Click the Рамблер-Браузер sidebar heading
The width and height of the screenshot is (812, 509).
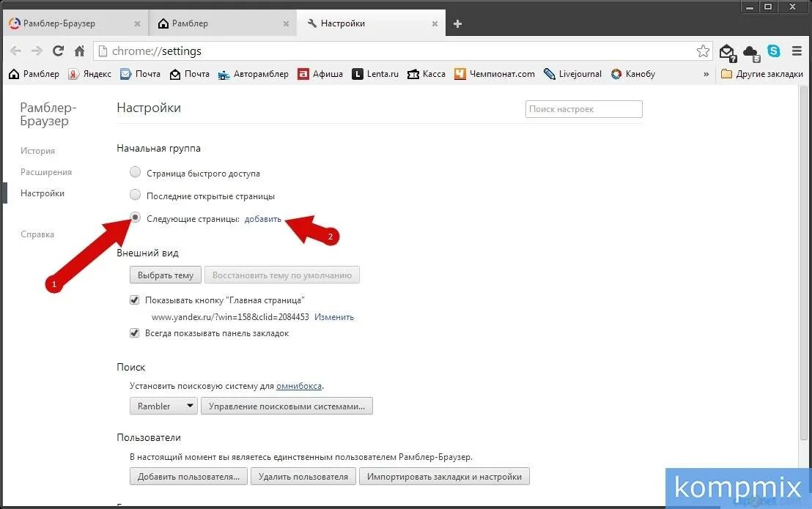point(48,114)
